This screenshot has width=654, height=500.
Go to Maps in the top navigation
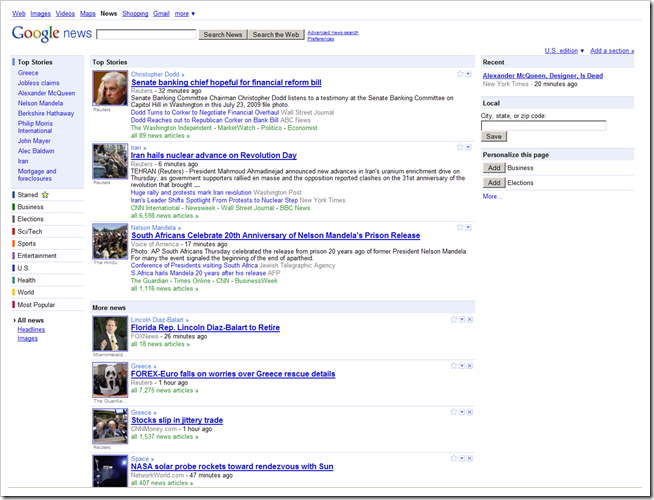coord(88,14)
